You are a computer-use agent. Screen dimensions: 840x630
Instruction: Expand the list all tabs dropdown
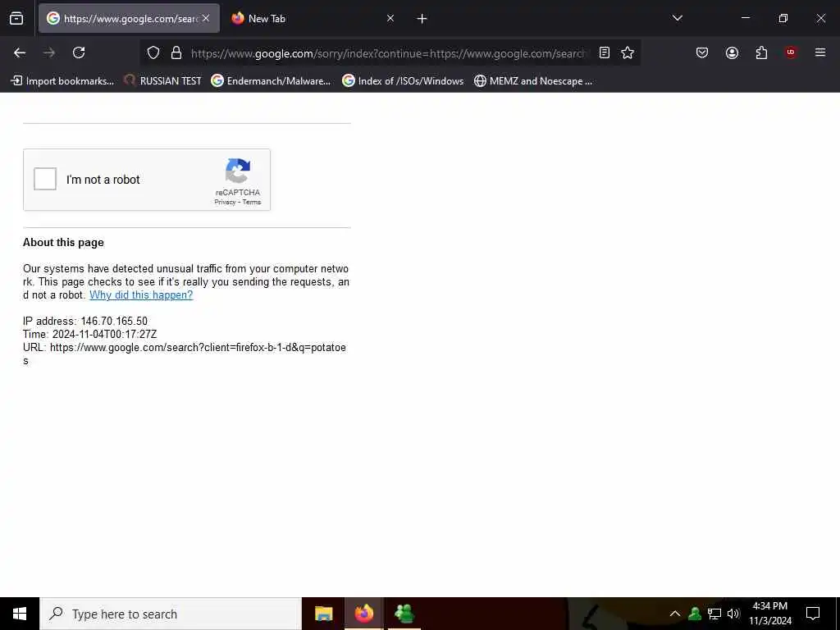pos(677,18)
